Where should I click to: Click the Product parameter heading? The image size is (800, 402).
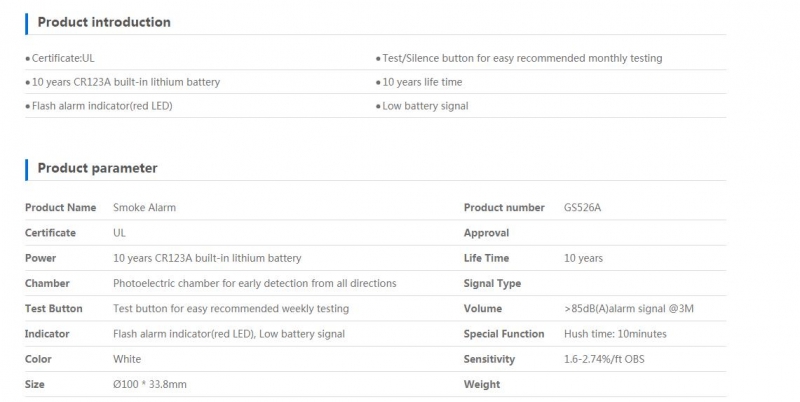[97, 168]
